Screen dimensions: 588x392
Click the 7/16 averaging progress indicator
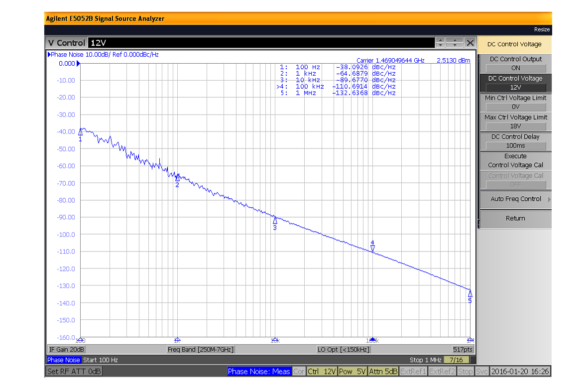click(456, 360)
